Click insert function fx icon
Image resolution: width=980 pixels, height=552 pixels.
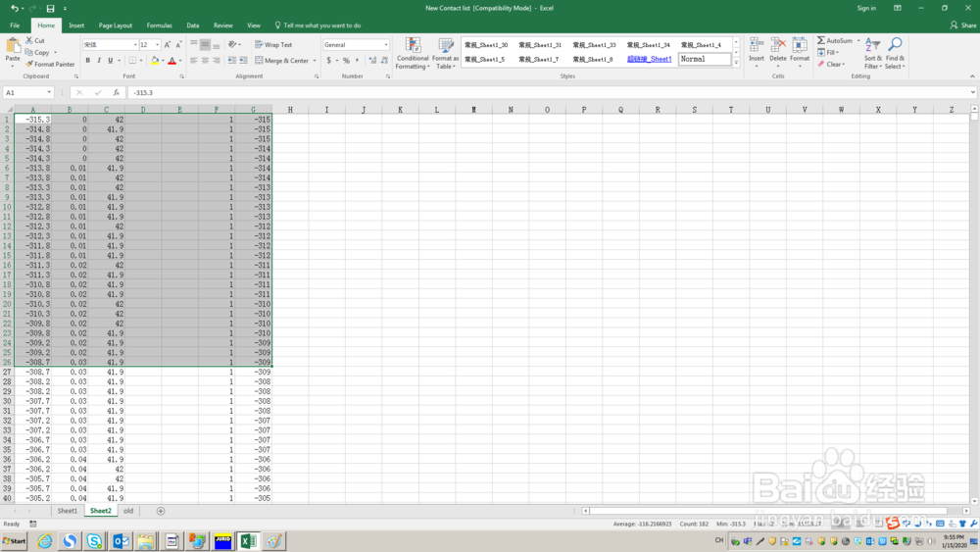click(x=116, y=92)
